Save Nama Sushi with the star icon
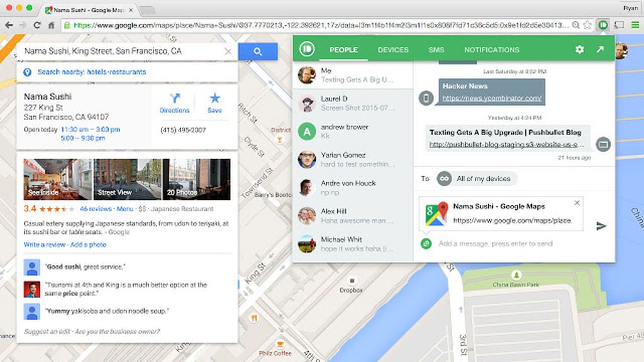 214,103
